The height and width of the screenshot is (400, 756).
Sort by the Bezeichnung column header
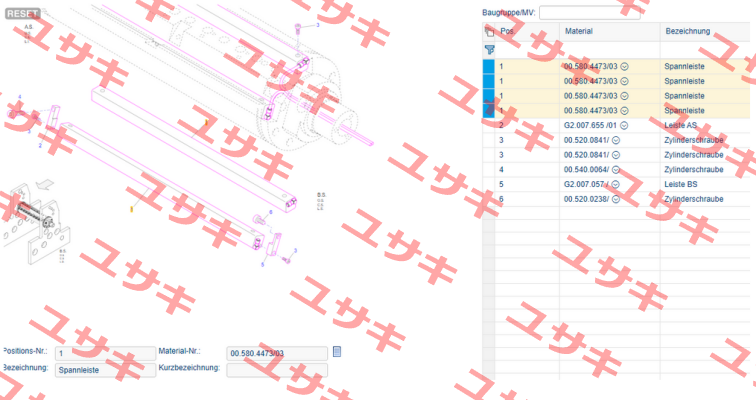688,31
